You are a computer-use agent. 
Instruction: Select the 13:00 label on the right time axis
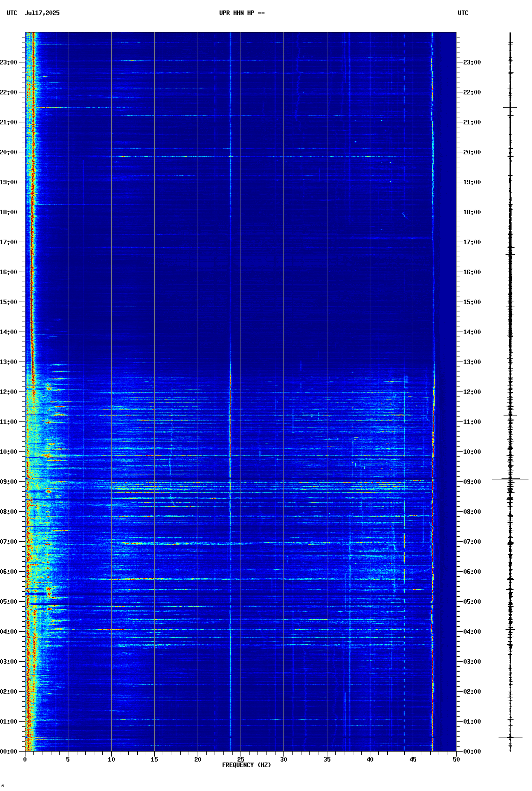472,362
